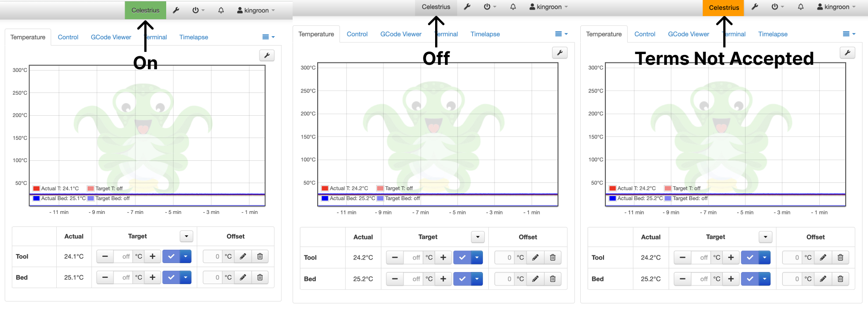Viewport: 868px width, 314px height.
Task: Click Bed offset input field, right panel
Action: pos(792,279)
